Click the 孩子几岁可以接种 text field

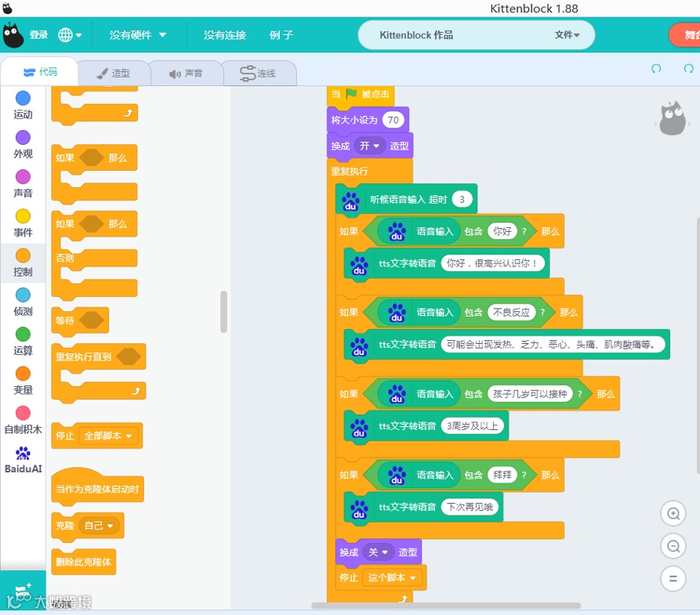(x=530, y=394)
